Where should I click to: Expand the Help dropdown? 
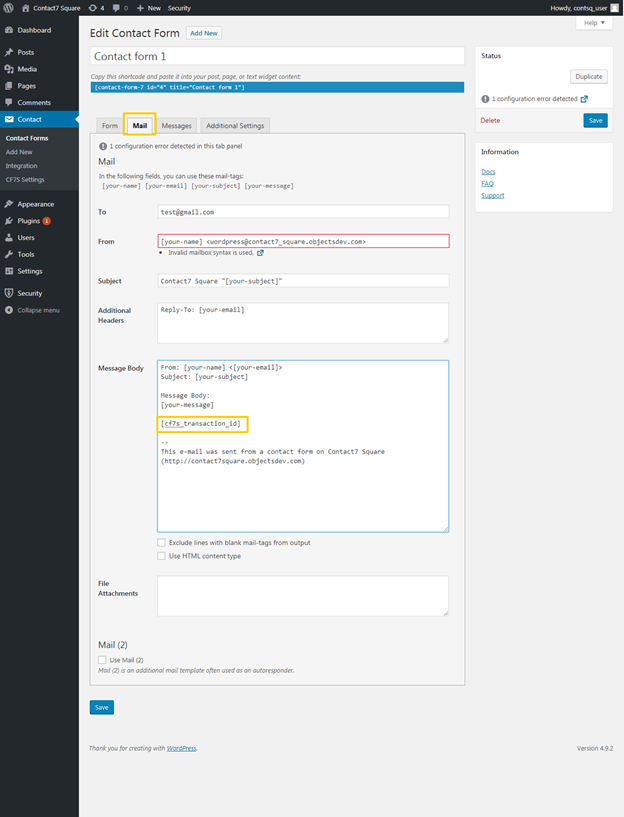click(594, 23)
